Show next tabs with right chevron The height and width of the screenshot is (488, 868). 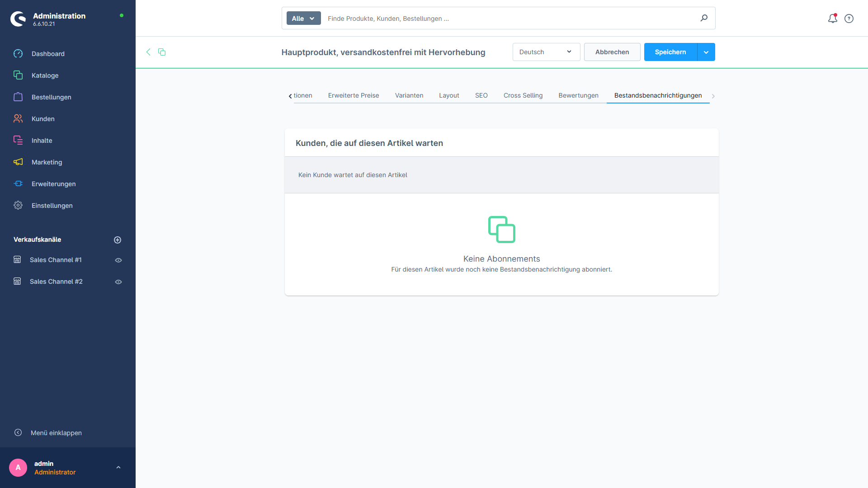coord(713,96)
